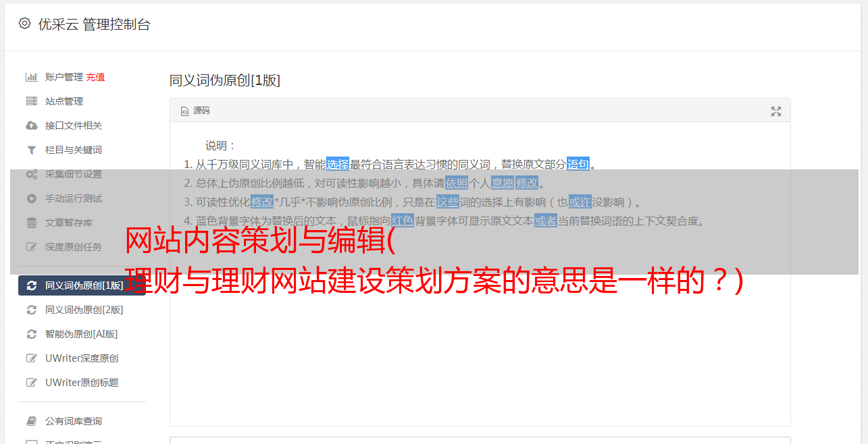Click the highlighted word 红色 in line four
Viewport: 868px width, 444px height.
pyautogui.click(x=403, y=221)
